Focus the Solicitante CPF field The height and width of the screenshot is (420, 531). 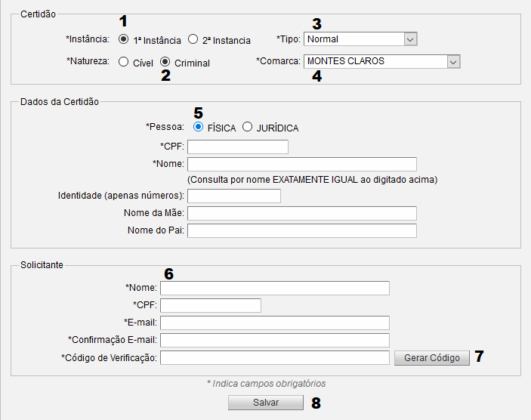point(211,305)
